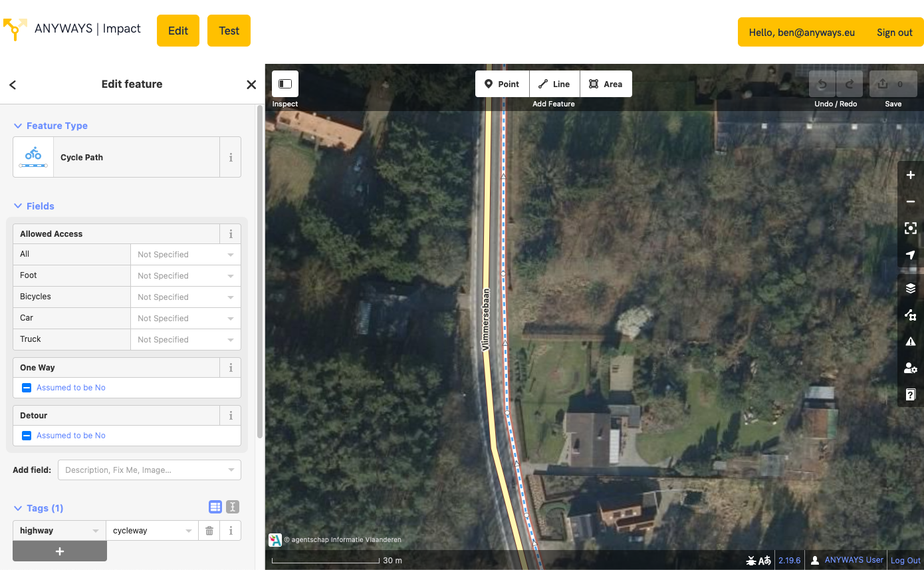924x570 pixels.
Task: Toggle One Way assumed to be No
Action: (27, 387)
